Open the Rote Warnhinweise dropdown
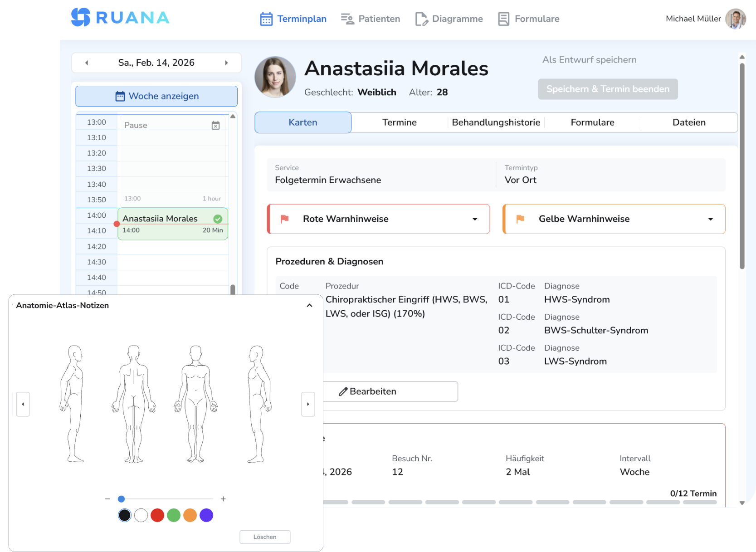The width and height of the screenshot is (756, 552). (475, 219)
